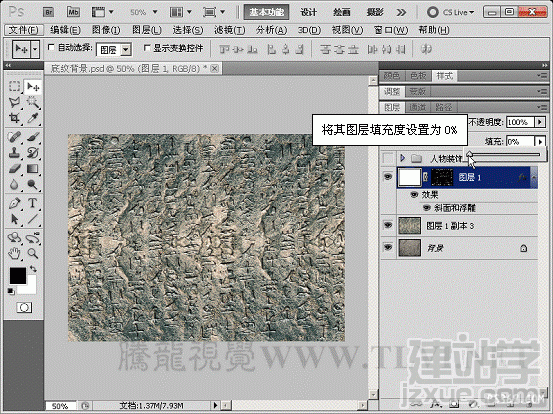Image resolution: width=553 pixels, height=414 pixels.
Task: Open the 图层(L) menu
Action: point(147,30)
